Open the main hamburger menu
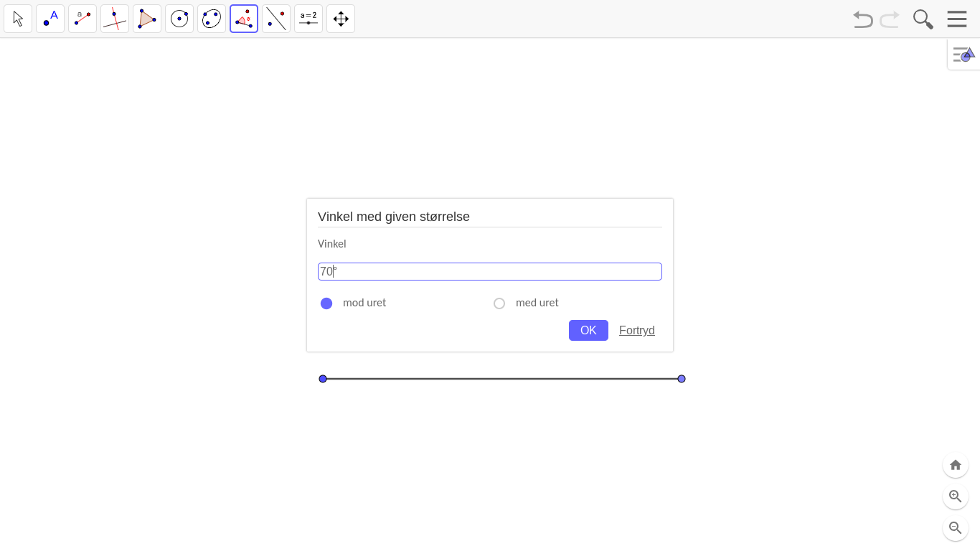This screenshot has width=980, height=551. click(957, 19)
